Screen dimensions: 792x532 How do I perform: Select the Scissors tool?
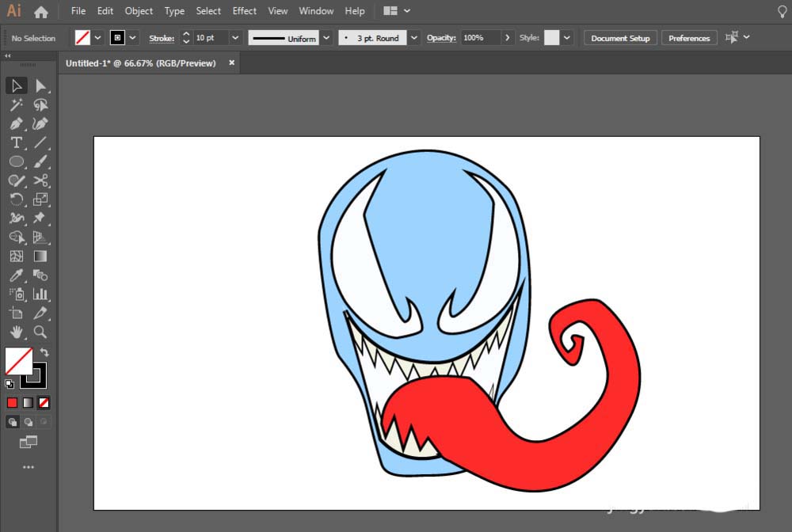pyautogui.click(x=40, y=180)
